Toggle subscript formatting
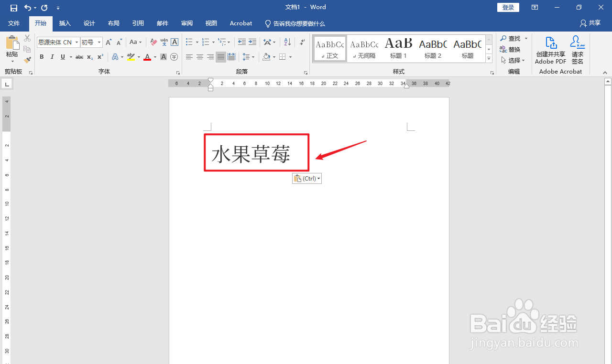The width and height of the screenshot is (612, 364). point(90,57)
